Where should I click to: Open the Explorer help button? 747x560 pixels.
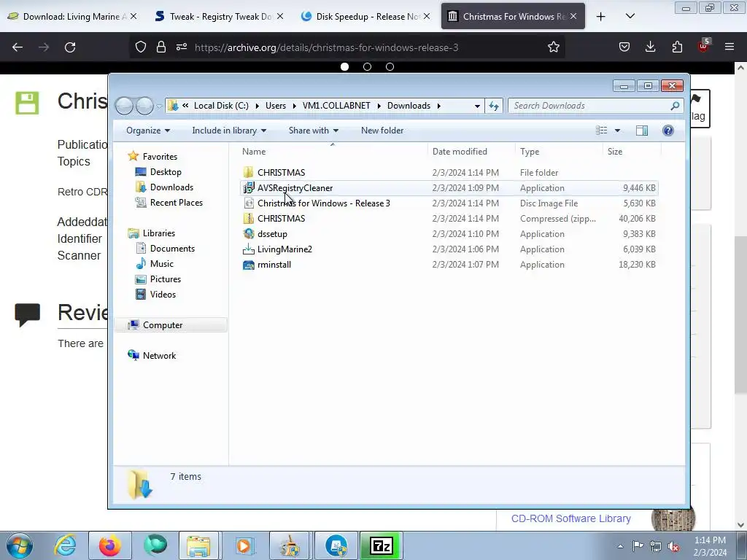tap(668, 131)
